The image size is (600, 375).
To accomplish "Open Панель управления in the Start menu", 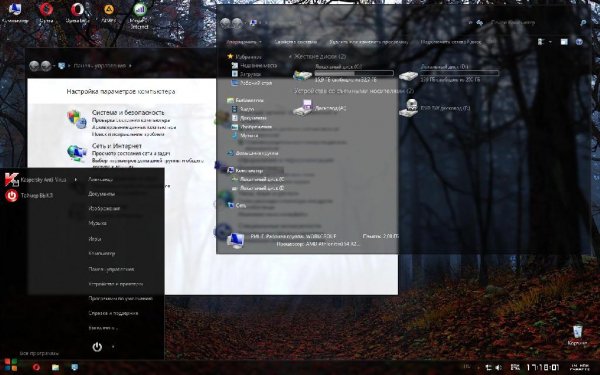I will coord(111,269).
